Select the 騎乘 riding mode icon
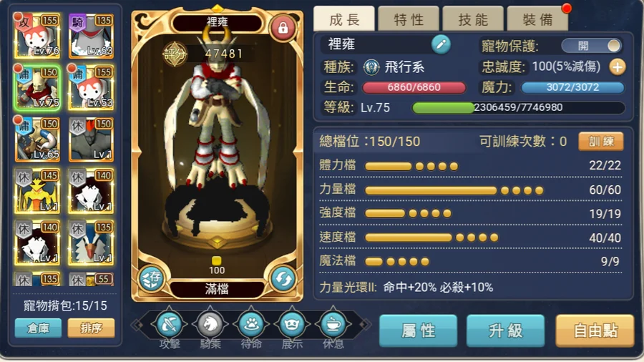The image size is (644, 362). [x=210, y=324]
